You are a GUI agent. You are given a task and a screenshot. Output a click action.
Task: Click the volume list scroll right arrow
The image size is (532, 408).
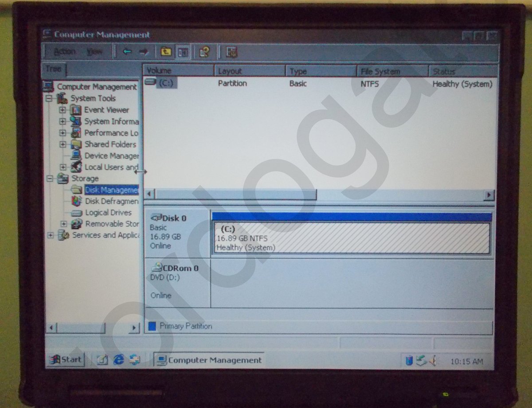click(x=489, y=194)
